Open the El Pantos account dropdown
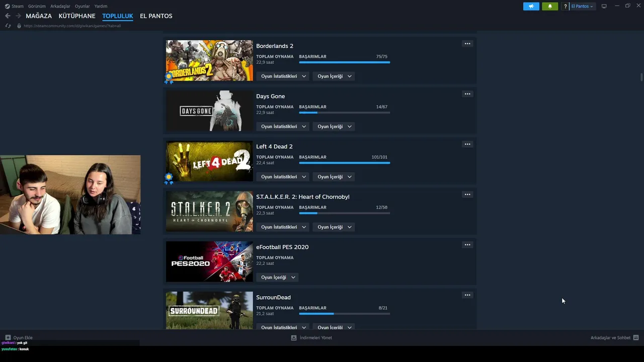 pyautogui.click(x=582, y=6)
